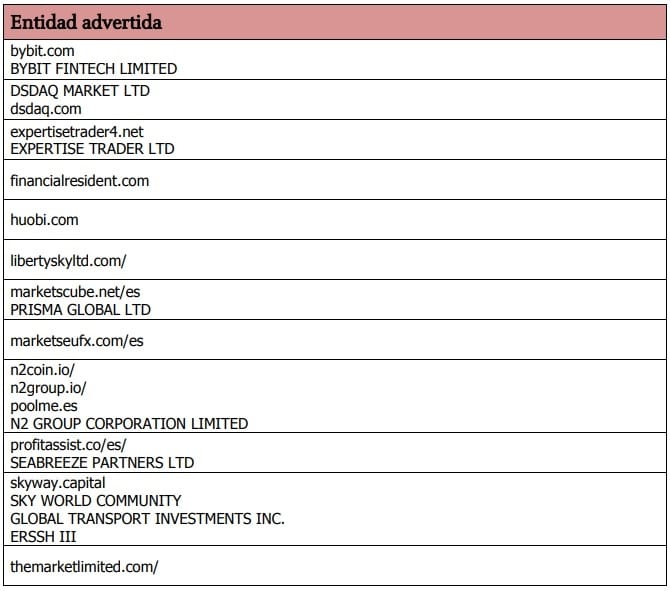This screenshot has height=591, width=670.
Task: Click the financialresident.com row
Action: click(79, 181)
